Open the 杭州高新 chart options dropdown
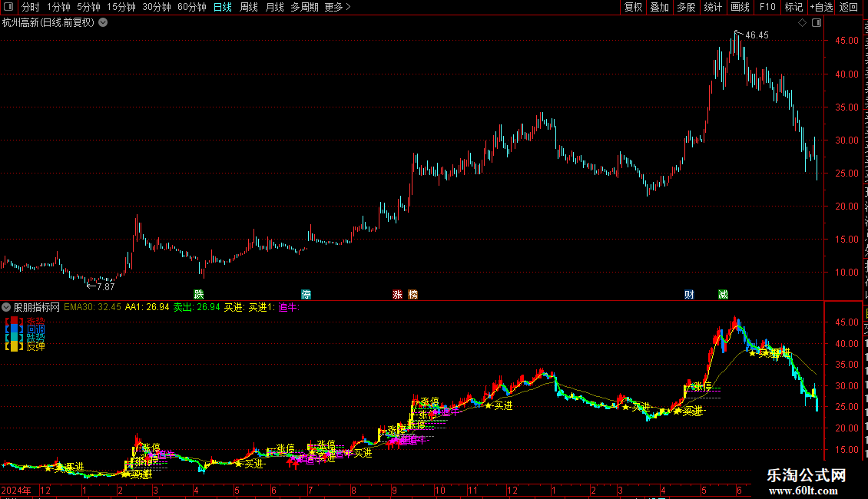Viewport: 868px width, 499px height. tap(103, 23)
